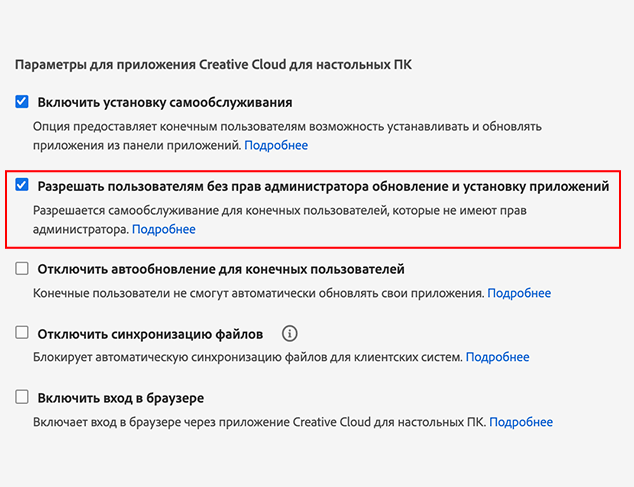Follow "Подробнее" link about disabling auto-update
Image resolution: width=634 pixels, height=487 pixels.
519,293
